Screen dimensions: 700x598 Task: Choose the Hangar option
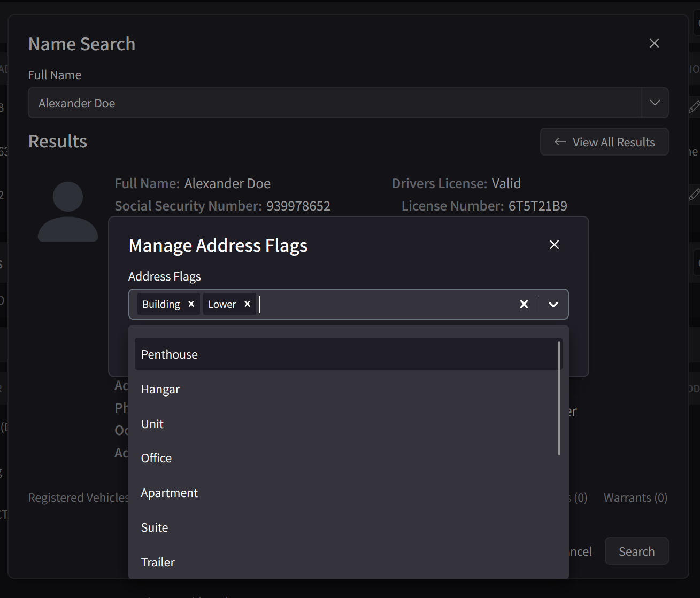pos(160,389)
